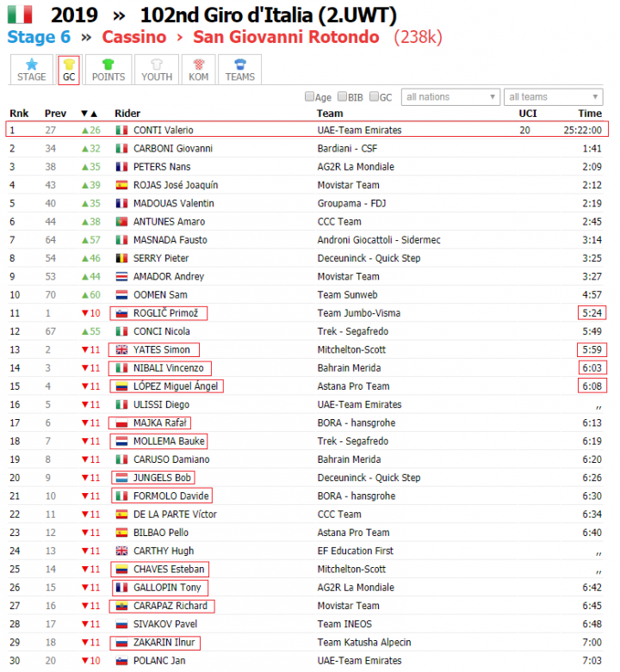Select ROGLIČ's 5:24 time gap
This screenshot has height=672, width=620.
[x=592, y=313]
